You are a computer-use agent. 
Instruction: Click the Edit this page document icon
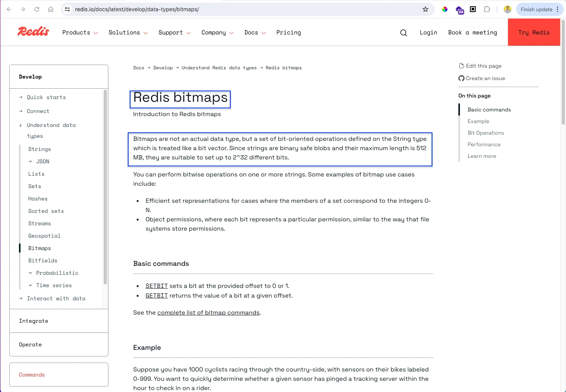click(461, 66)
